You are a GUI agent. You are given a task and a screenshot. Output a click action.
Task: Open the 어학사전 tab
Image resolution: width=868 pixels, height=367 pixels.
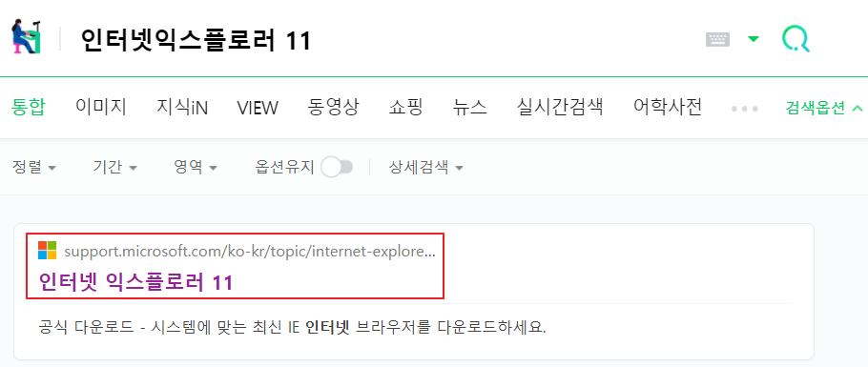pos(668,107)
